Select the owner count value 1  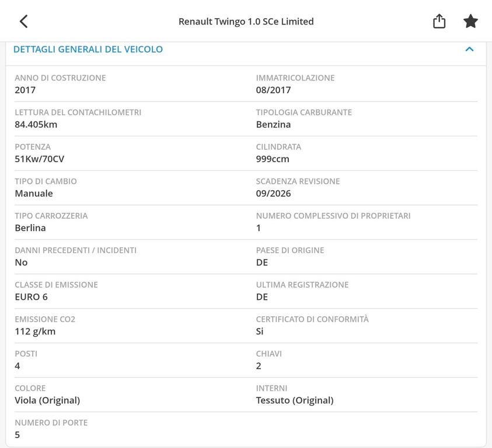click(259, 228)
